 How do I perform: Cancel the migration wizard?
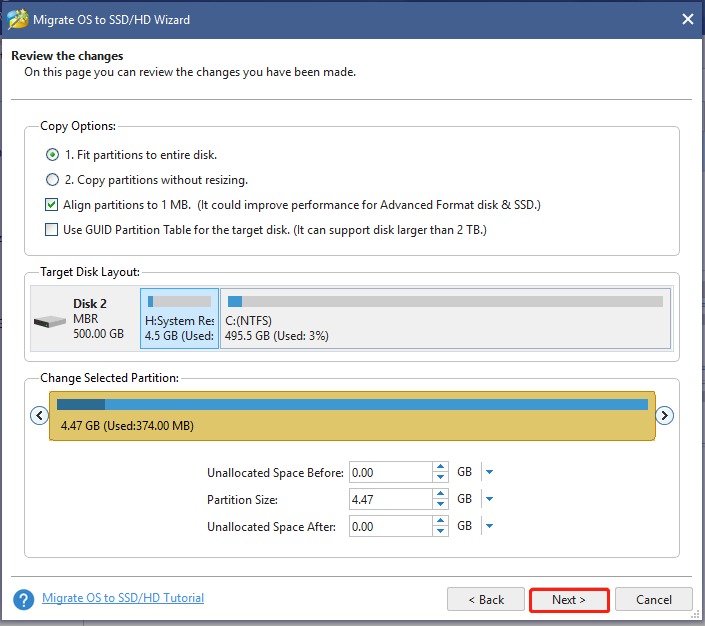[x=653, y=599]
